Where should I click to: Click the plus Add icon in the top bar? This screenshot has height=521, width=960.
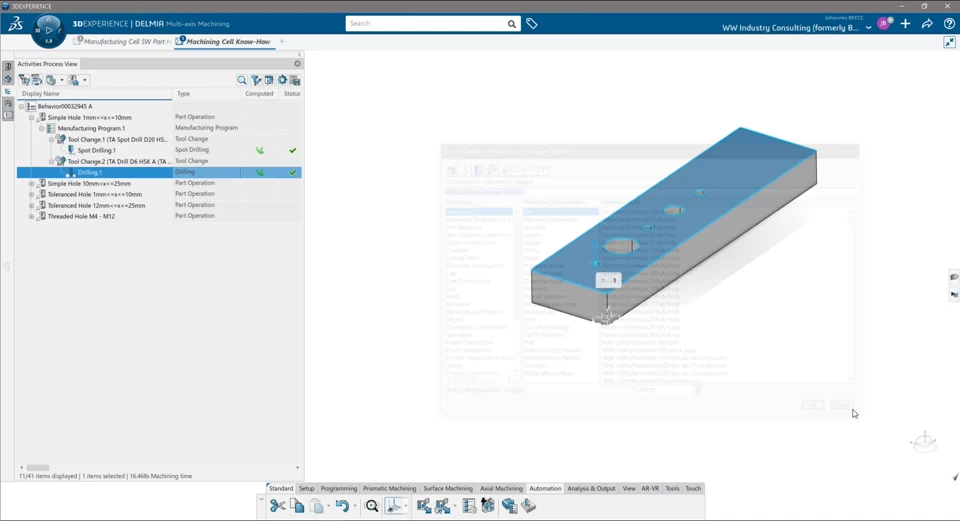click(906, 24)
